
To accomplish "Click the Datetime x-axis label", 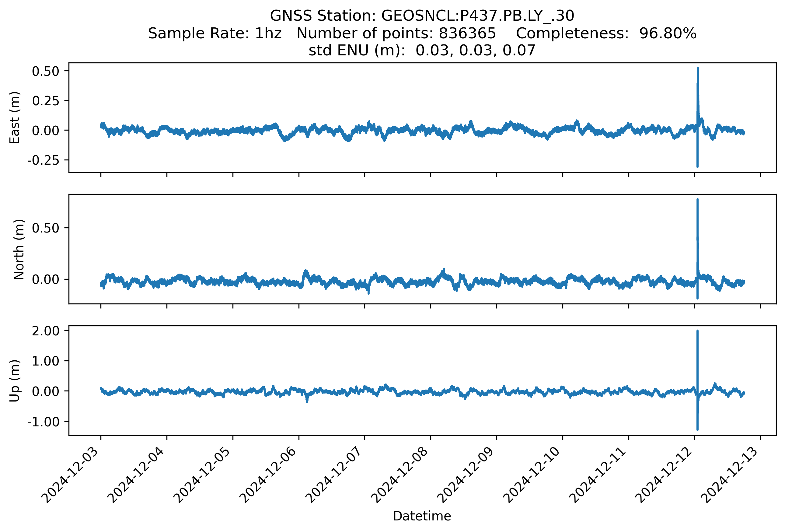I will tap(422, 516).
